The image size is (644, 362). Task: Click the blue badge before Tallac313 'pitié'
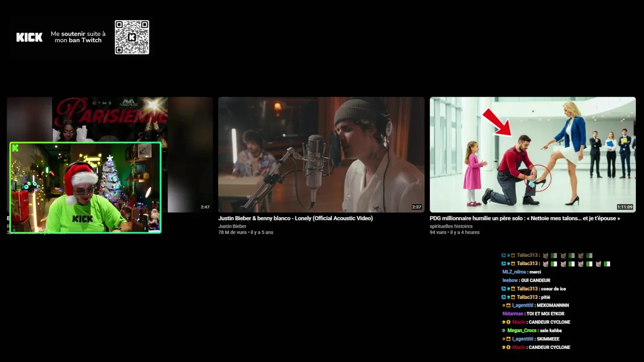pyautogui.click(x=504, y=297)
